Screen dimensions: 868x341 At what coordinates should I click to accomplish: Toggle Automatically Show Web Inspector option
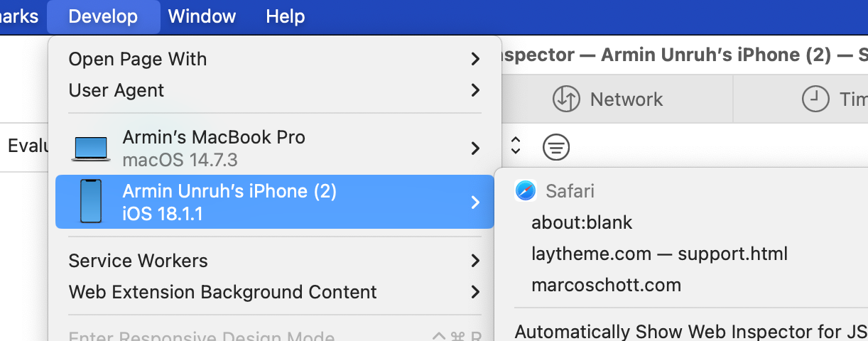[689, 332]
